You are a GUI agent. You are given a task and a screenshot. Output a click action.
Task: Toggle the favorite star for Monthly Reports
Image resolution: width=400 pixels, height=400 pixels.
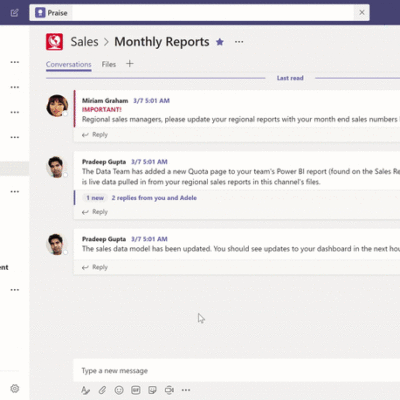click(220, 42)
